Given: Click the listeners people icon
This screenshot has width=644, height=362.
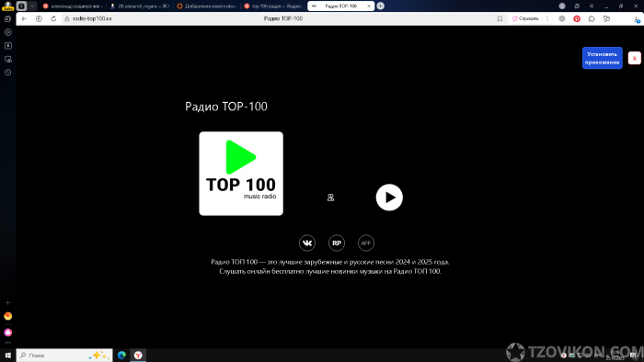Looking at the screenshot, I should [x=330, y=198].
